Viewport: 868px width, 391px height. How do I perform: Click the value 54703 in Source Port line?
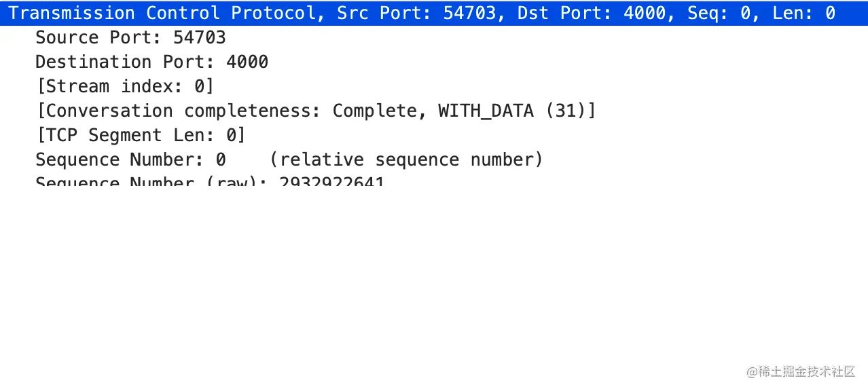pyautogui.click(x=199, y=37)
